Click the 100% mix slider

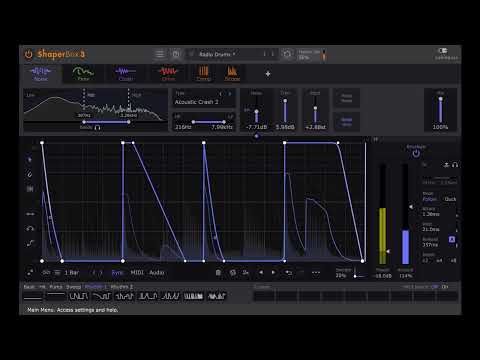click(x=440, y=111)
